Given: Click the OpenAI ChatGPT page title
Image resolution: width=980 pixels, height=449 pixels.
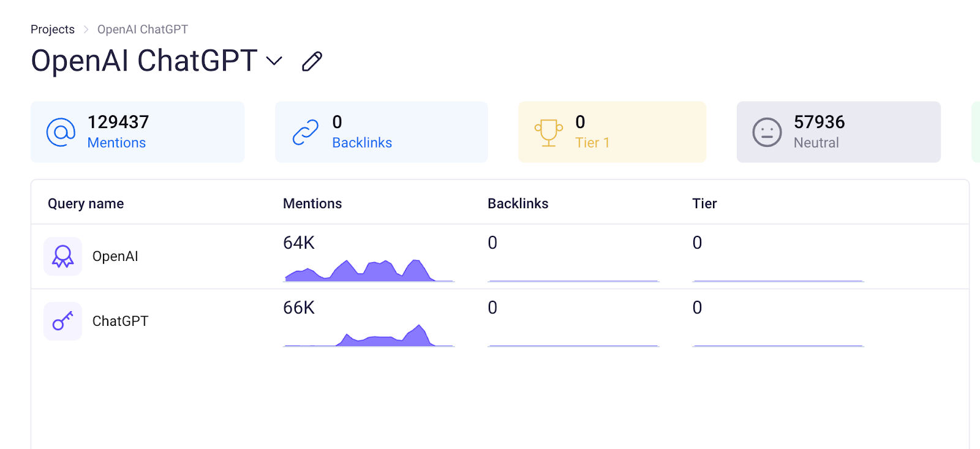Looking at the screenshot, I should [x=144, y=61].
